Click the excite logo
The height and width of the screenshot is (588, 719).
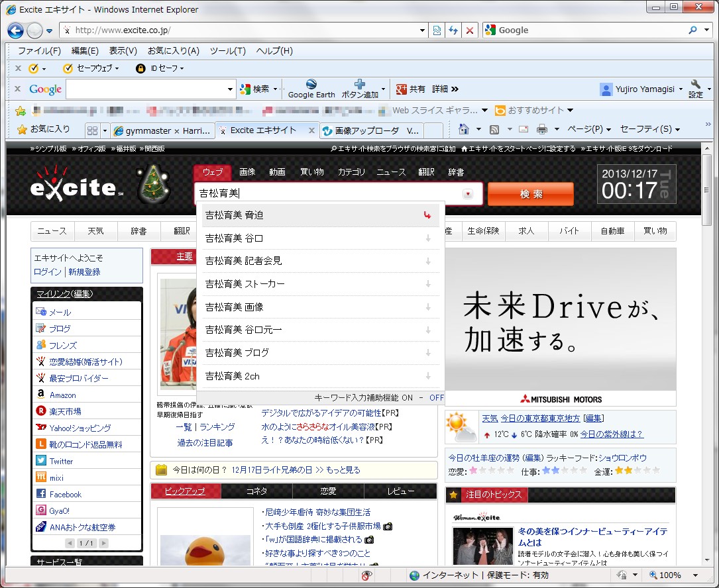77,185
